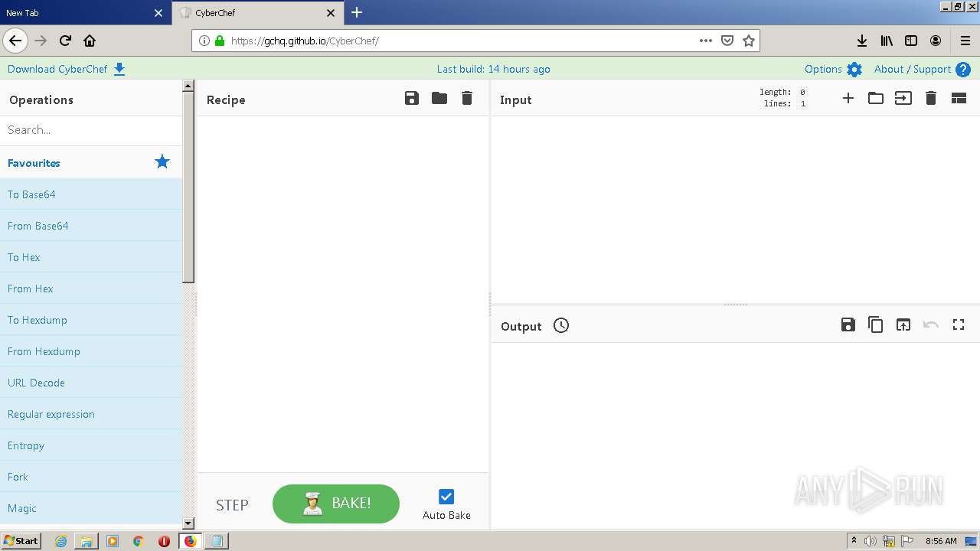Bookmark this page with the star
Screen dimensions: 980x551
click(749, 41)
